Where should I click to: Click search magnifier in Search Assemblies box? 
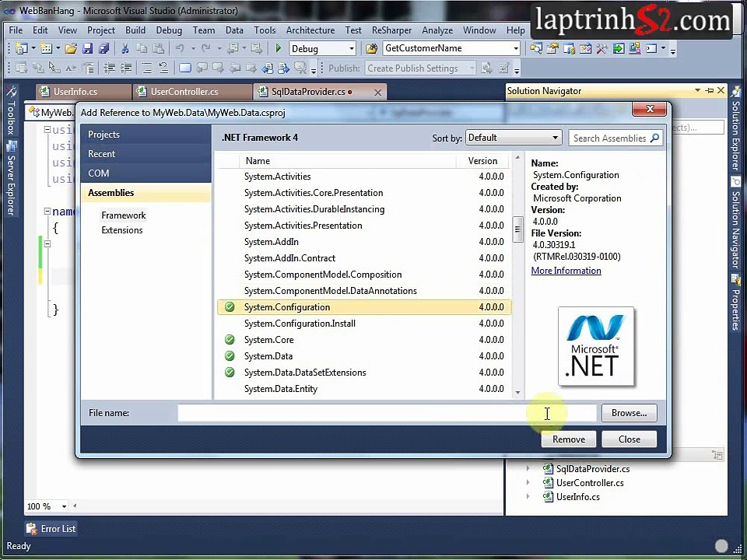point(654,138)
